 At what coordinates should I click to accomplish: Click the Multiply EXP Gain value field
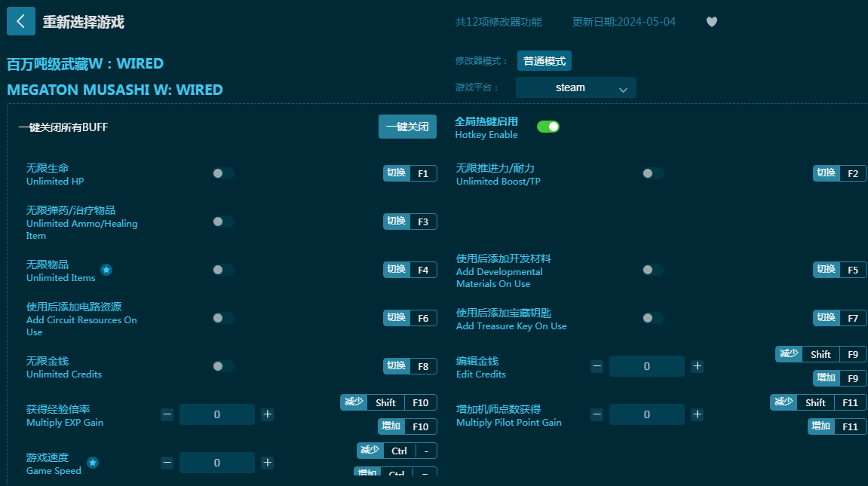pos(217,414)
